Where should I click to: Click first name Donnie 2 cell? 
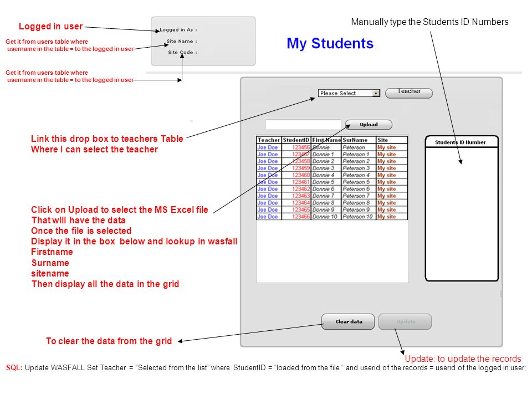click(x=326, y=161)
